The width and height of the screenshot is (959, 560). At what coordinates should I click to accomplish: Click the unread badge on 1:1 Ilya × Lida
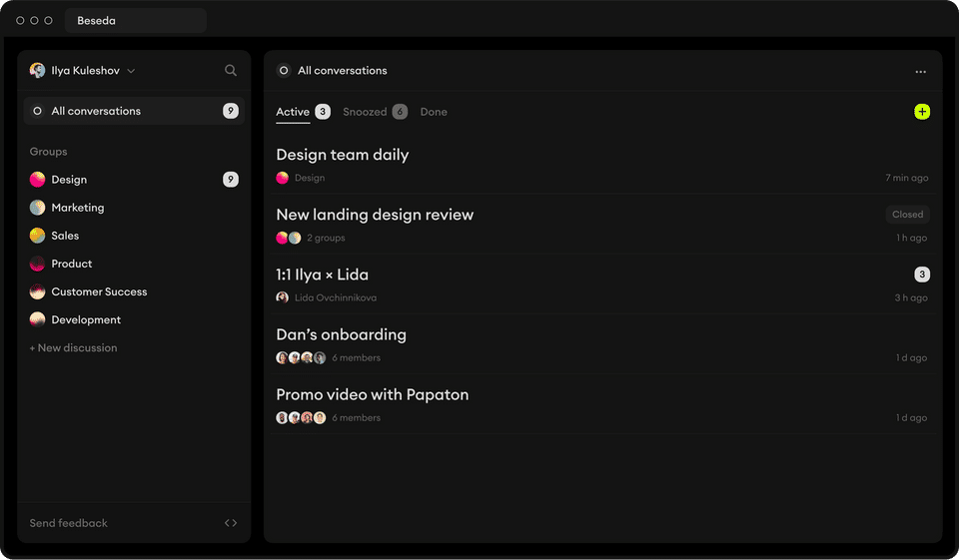[x=922, y=275]
